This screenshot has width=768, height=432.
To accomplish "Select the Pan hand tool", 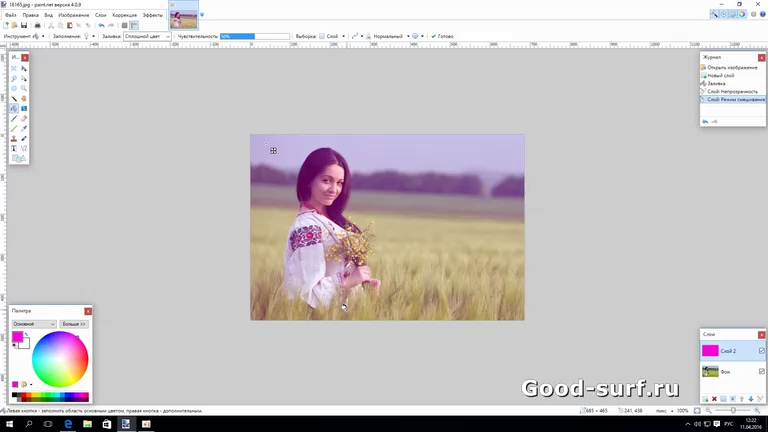I will (24, 98).
